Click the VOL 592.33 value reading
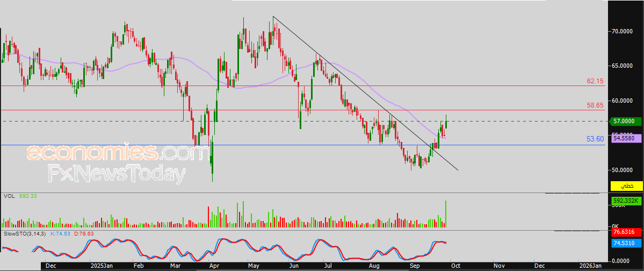The height and width of the screenshot is (271, 644). [x=28, y=196]
